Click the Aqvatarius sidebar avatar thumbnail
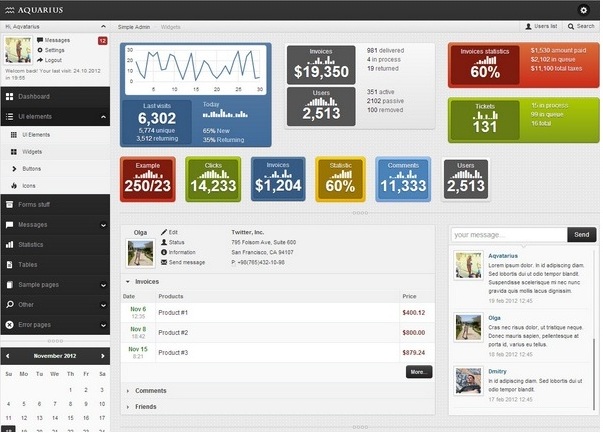Viewport: 603px width, 433px height. (18, 50)
